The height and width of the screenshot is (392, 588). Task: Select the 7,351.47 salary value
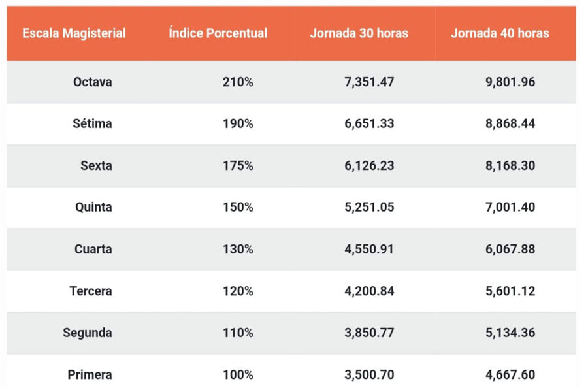point(369,82)
